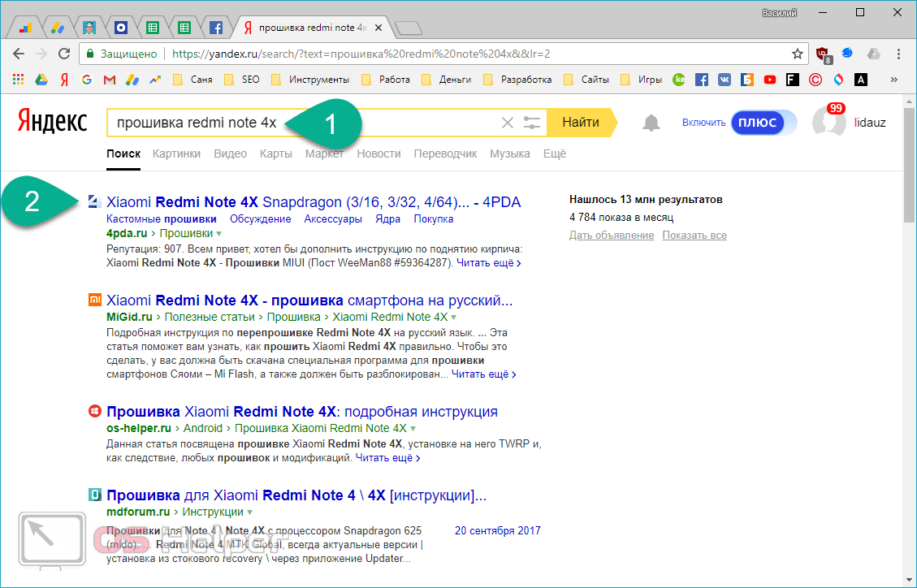
Task: Open the MiGid Redmi Note 4X прошивка result
Action: click(x=309, y=300)
